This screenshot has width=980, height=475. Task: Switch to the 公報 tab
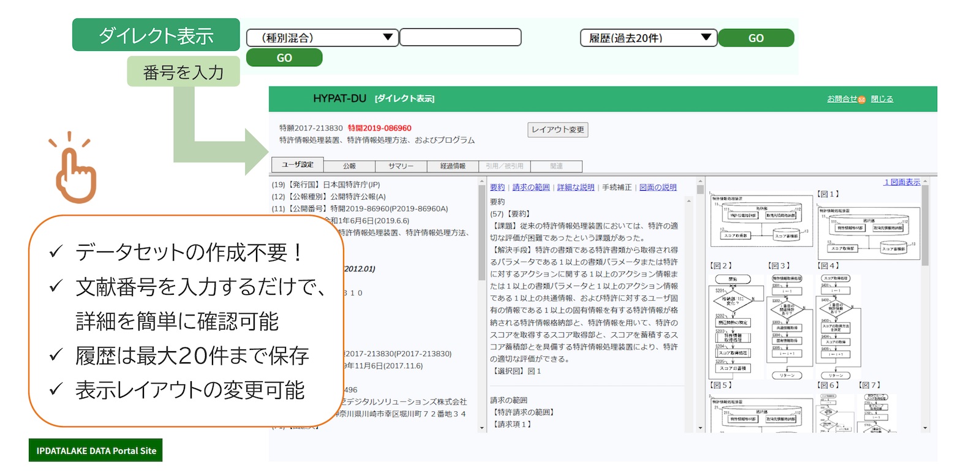click(349, 166)
